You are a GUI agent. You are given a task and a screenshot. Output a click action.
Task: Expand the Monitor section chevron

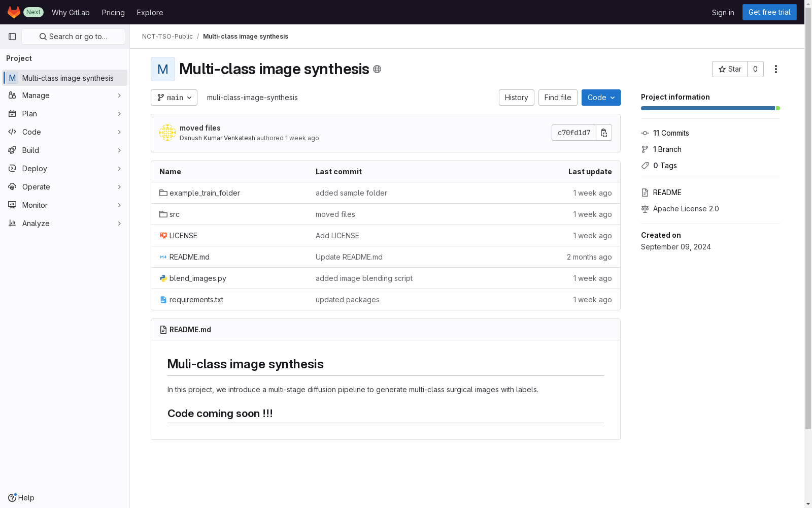(x=120, y=205)
